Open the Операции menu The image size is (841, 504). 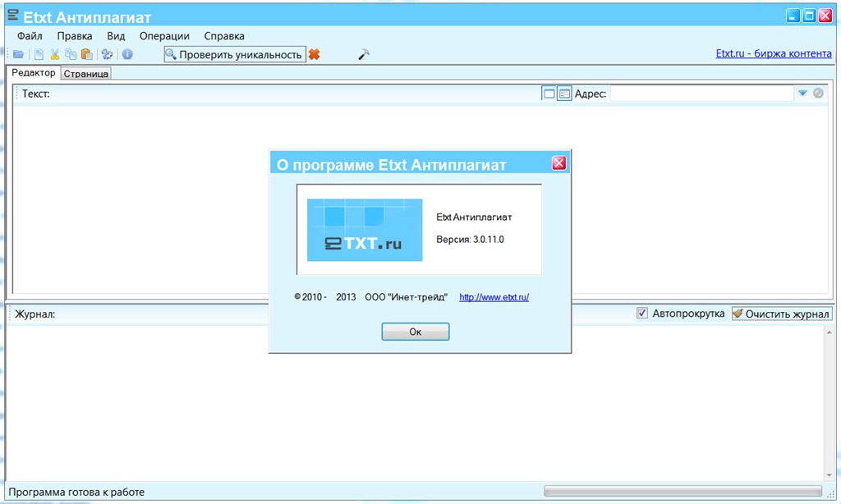pyautogui.click(x=164, y=36)
